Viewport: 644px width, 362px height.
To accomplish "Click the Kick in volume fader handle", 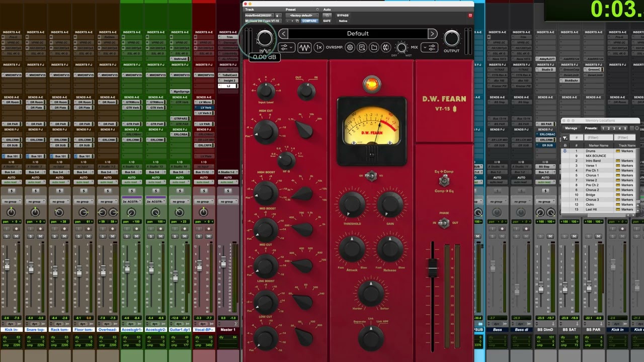I will coord(7,264).
